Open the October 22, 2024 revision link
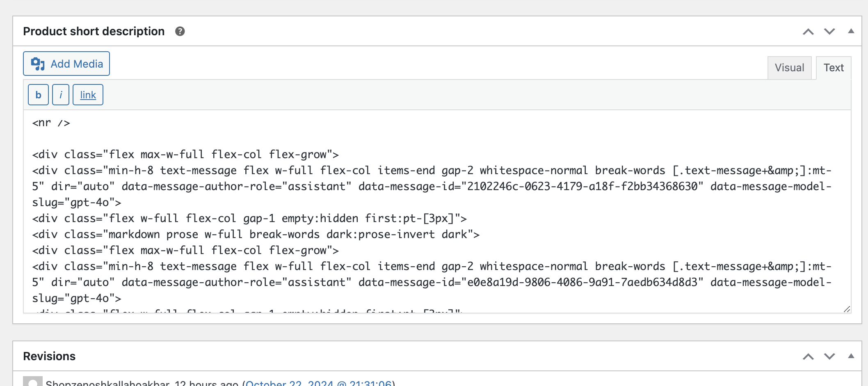Viewport: 868px width, 386px height. pos(318,383)
